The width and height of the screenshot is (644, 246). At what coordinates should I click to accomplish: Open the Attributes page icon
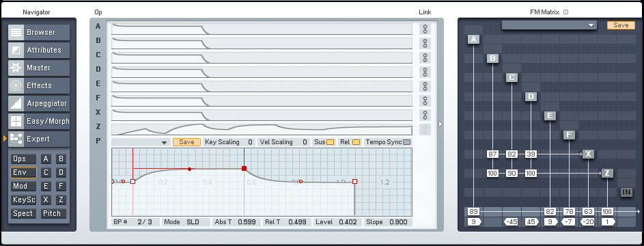[16, 50]
